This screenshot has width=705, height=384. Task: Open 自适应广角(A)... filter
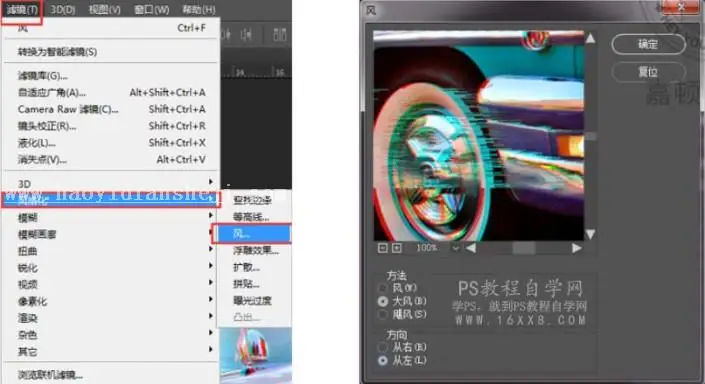click(111, 92)
